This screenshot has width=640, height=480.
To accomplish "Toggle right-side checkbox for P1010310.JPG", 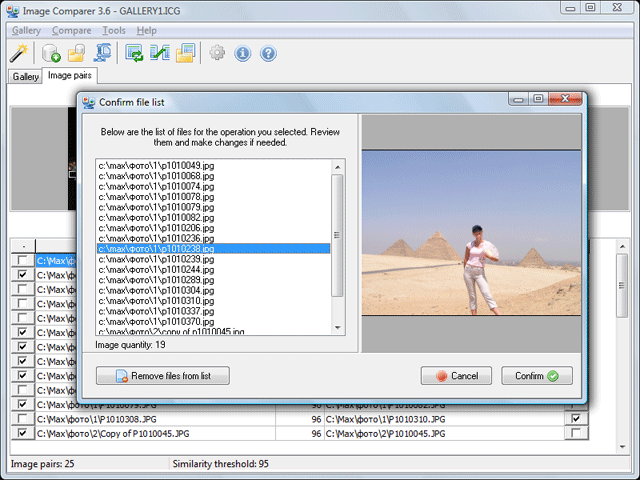I will point(576,419).
